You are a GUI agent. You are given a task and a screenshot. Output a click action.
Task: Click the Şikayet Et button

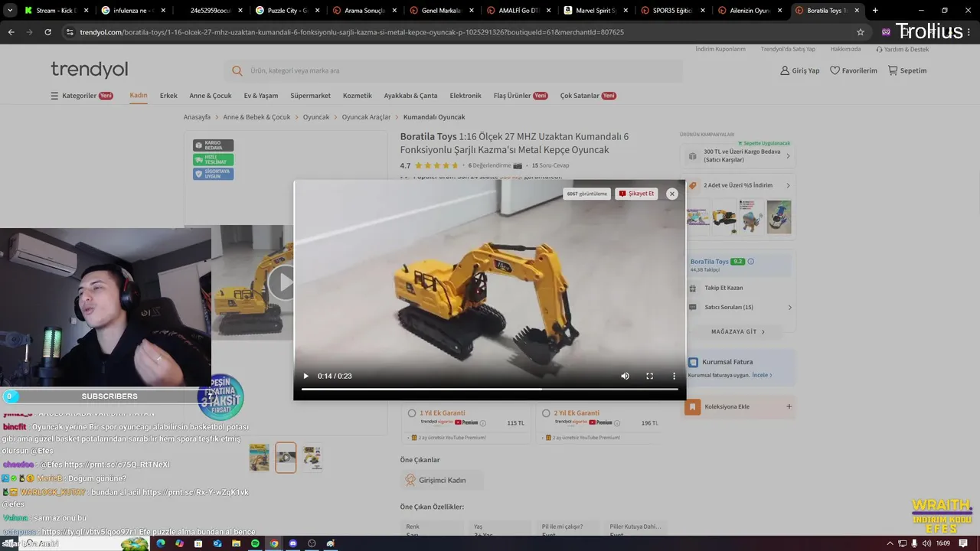click(637, 194)
